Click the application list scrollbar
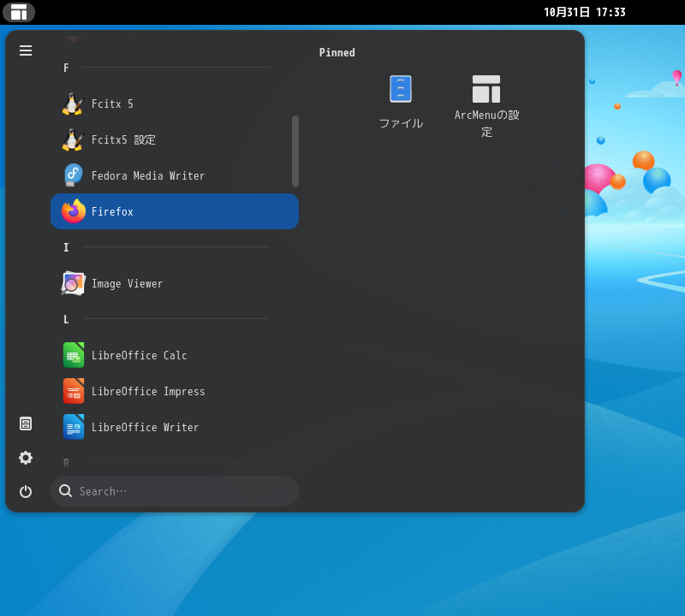 [295, 151]
